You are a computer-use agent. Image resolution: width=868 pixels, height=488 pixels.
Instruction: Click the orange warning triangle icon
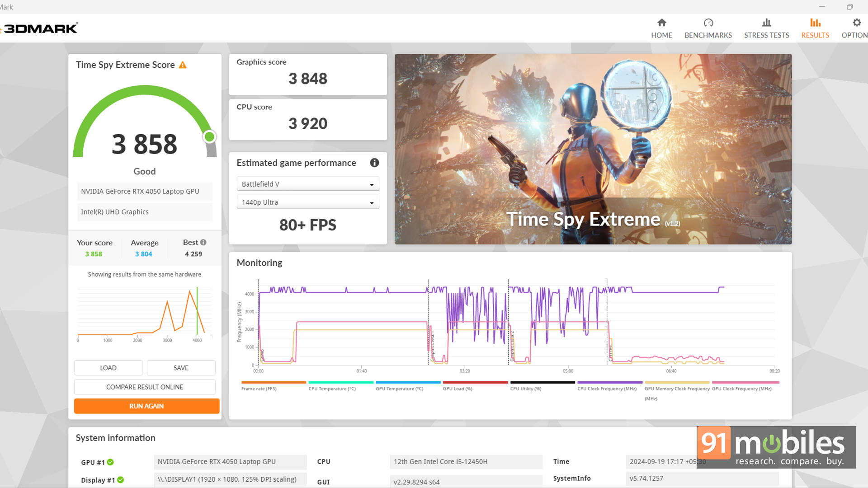click(183, 65)
